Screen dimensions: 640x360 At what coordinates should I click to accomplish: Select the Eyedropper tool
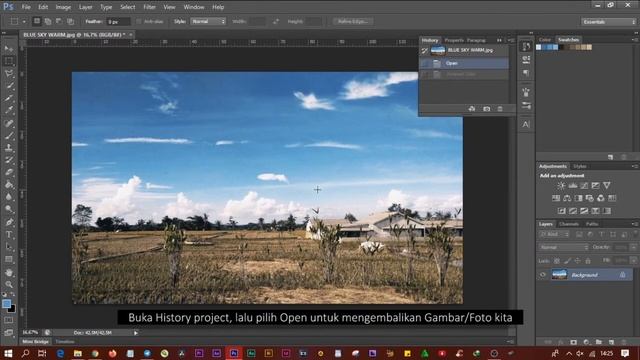(x=9, y=110)
